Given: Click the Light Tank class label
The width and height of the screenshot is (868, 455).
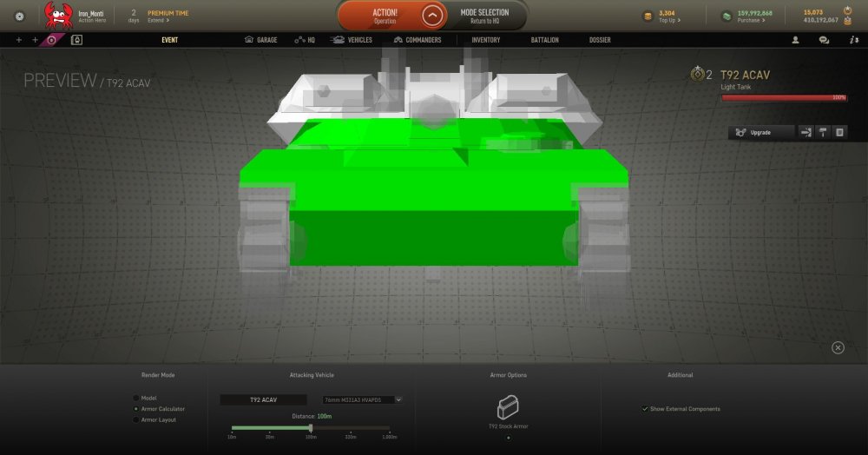Looking at the screenshot, I should click(x=736, y=87).
